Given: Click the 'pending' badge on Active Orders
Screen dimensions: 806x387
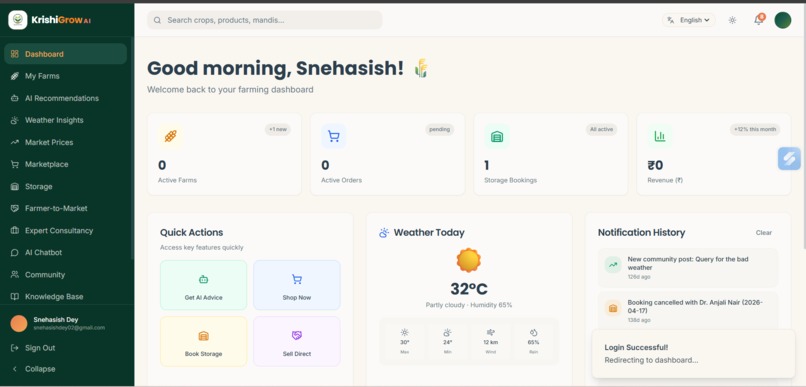Looking at the screenshot, I should [439, 130].
